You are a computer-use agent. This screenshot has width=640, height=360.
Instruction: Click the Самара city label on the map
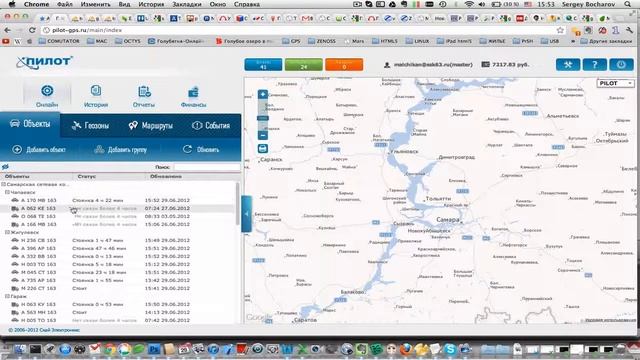pyautogui.click(x=448, y=220)
